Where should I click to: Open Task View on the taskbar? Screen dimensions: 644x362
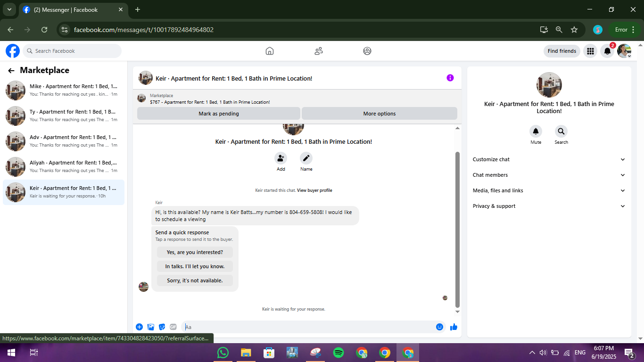point(33,353)
